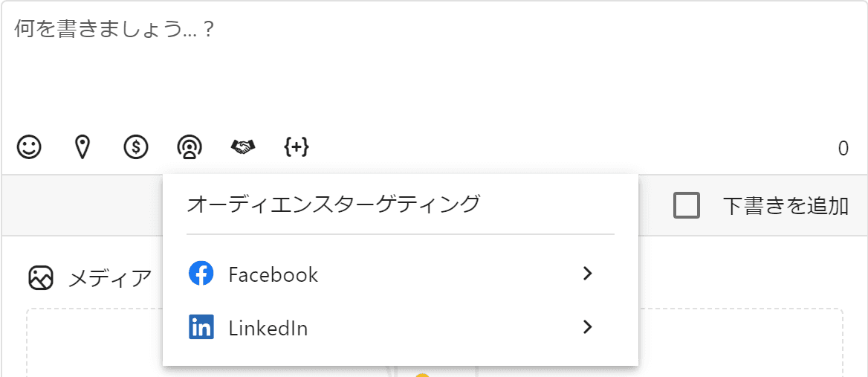
Task: Click the character count number
Action: click(x=843, y=149)
